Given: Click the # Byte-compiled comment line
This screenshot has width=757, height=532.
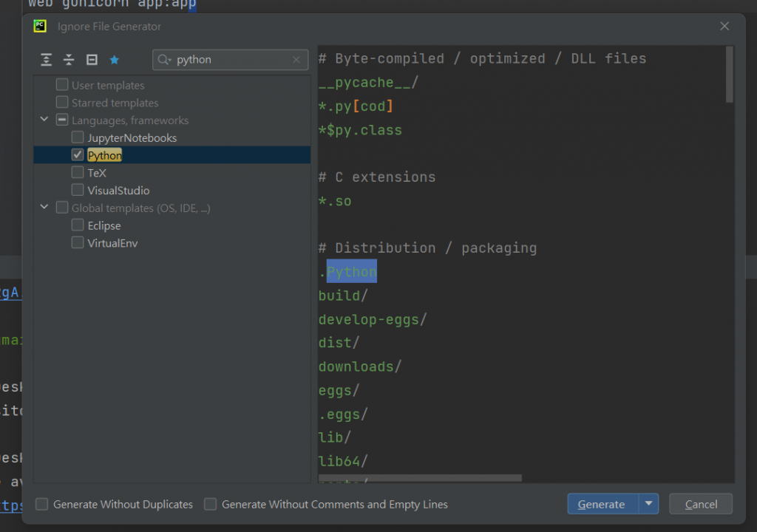Looking at the screenshot, I should 482,59.
